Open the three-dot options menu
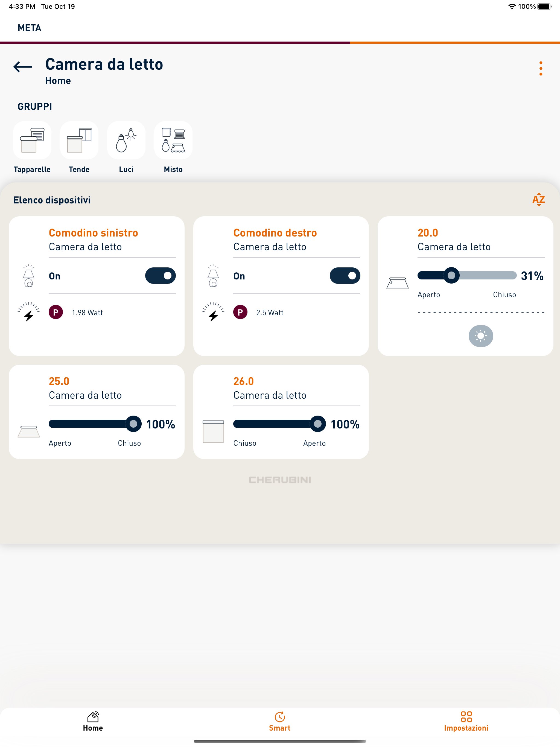The height and width of the screenshot is (747, 560). [x=541, y=68]
